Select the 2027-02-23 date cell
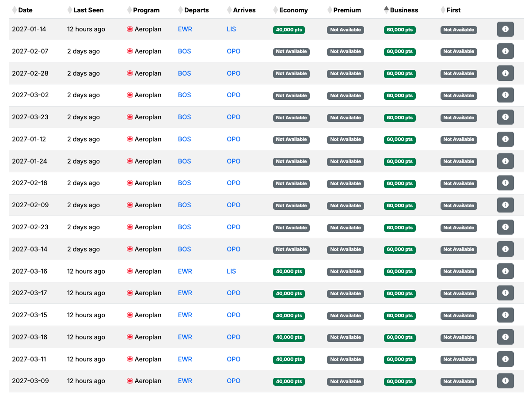This screenshot has width=532, height=395. 30,227
